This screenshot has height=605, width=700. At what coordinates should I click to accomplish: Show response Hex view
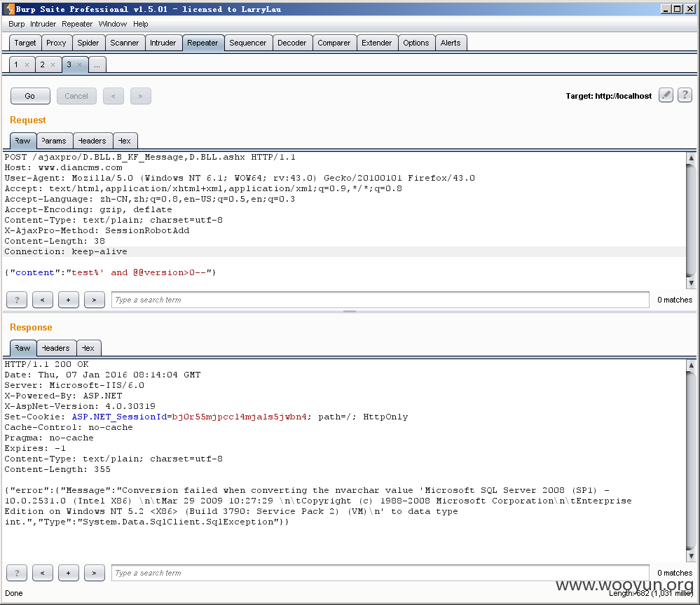coord(88,348)
